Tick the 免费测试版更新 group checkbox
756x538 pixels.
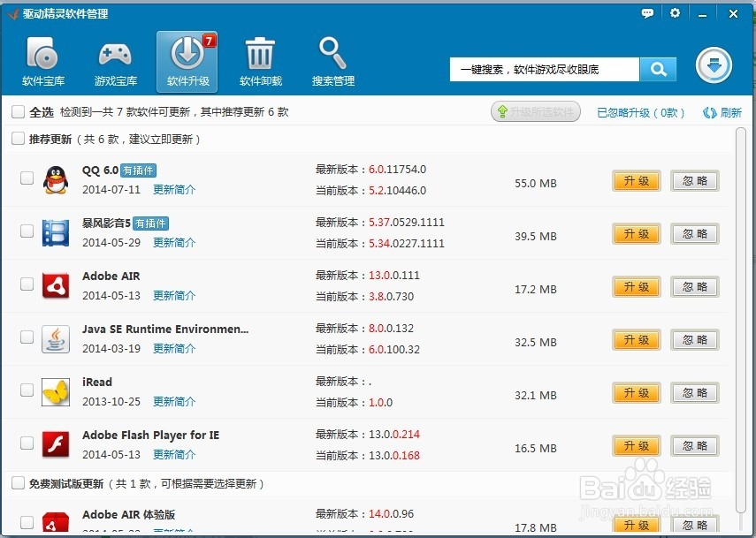coord(19,483)
